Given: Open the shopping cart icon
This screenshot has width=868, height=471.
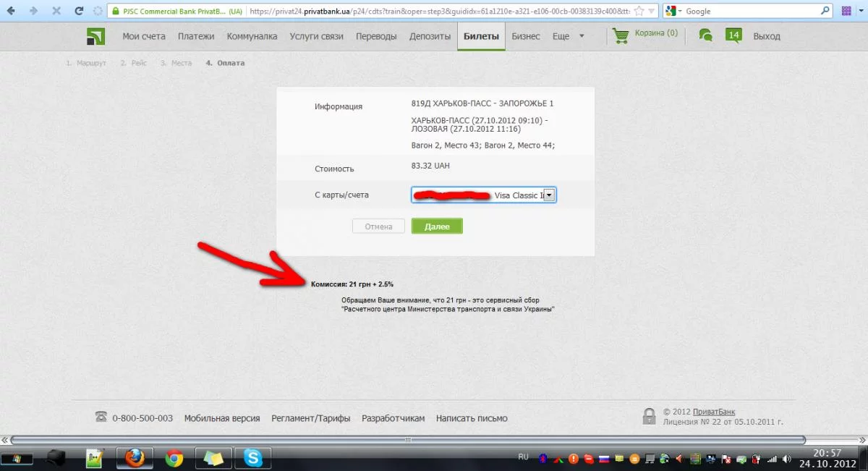Looking at the screenshot, I should (x=621, y=35).
